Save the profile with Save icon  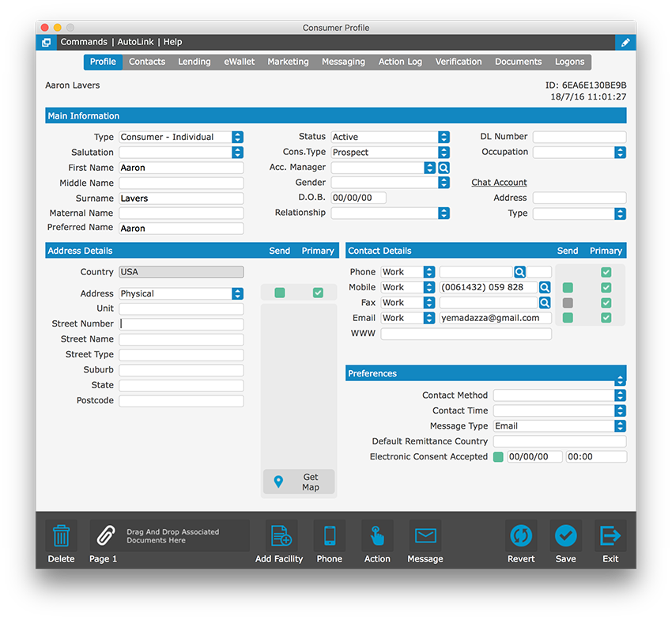[565, 536]
